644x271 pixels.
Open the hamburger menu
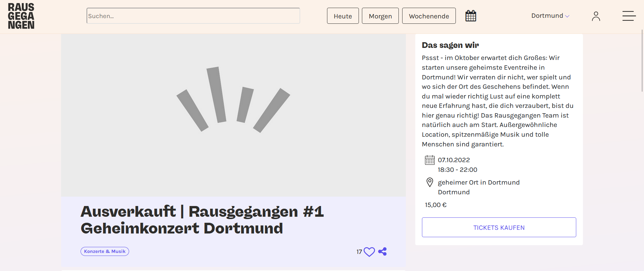(629, 16)
